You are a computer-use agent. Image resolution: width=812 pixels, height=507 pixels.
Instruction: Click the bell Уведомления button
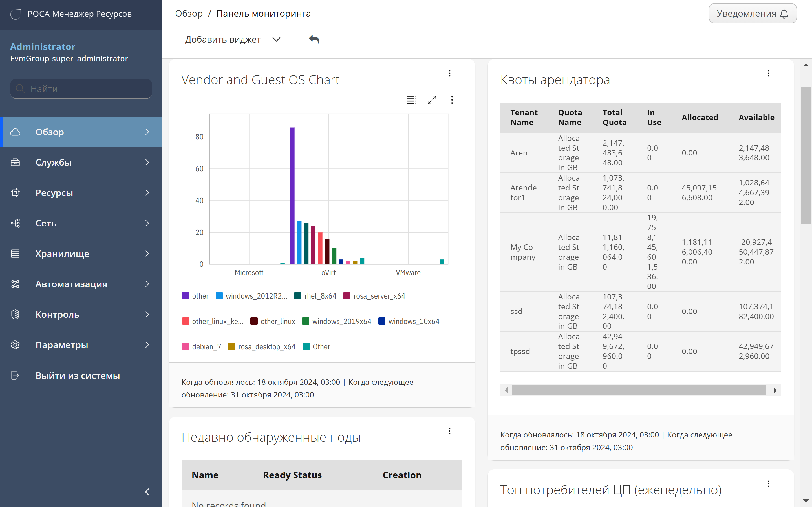[x=752, y=14]
